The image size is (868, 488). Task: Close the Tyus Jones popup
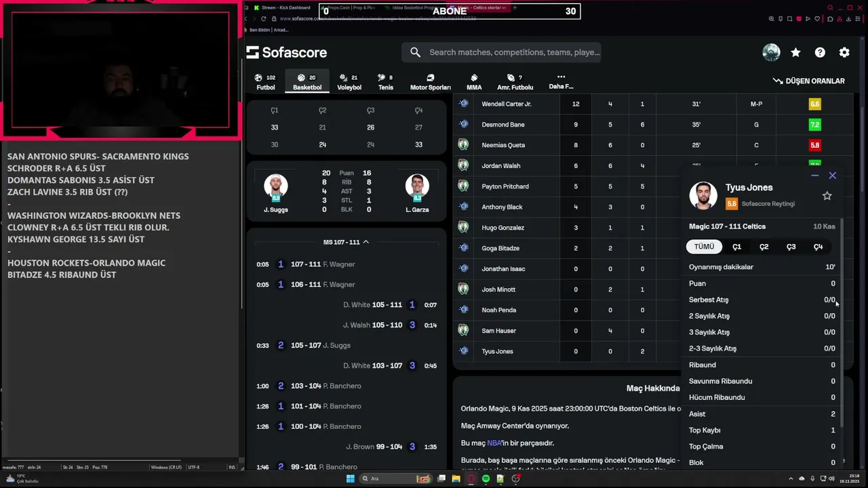[x=832, y=176]
